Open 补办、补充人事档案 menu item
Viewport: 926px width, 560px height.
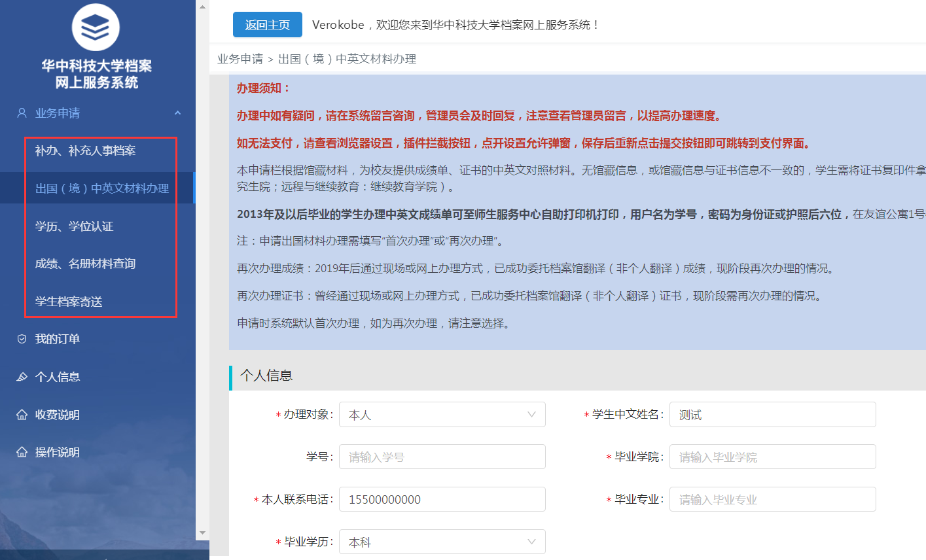[x=85, y=150]
